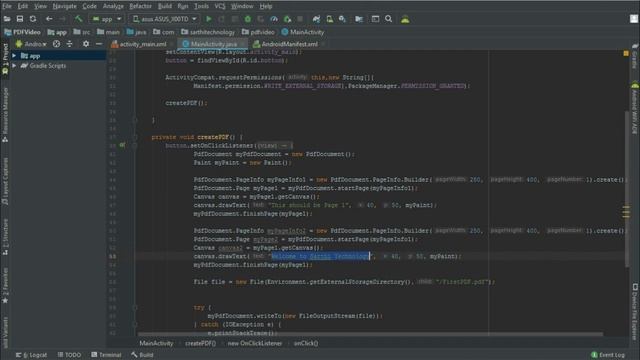Viewport: 640px width, 360px height.
Task: Open the asus ASUS_X00TD device dropdown
Action: pos(164,19)
